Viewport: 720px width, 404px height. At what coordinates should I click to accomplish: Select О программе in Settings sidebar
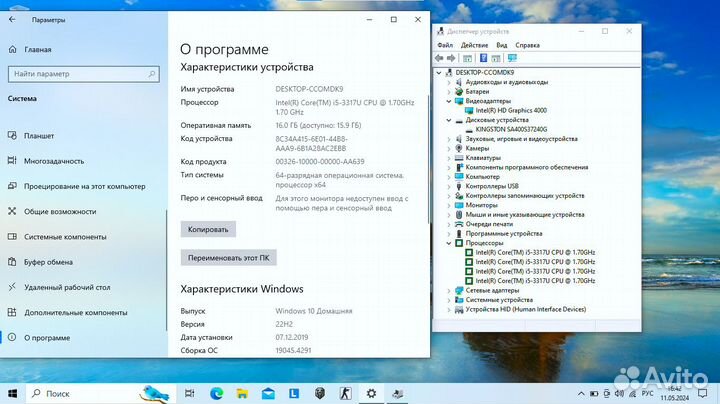tap(47, 338)
